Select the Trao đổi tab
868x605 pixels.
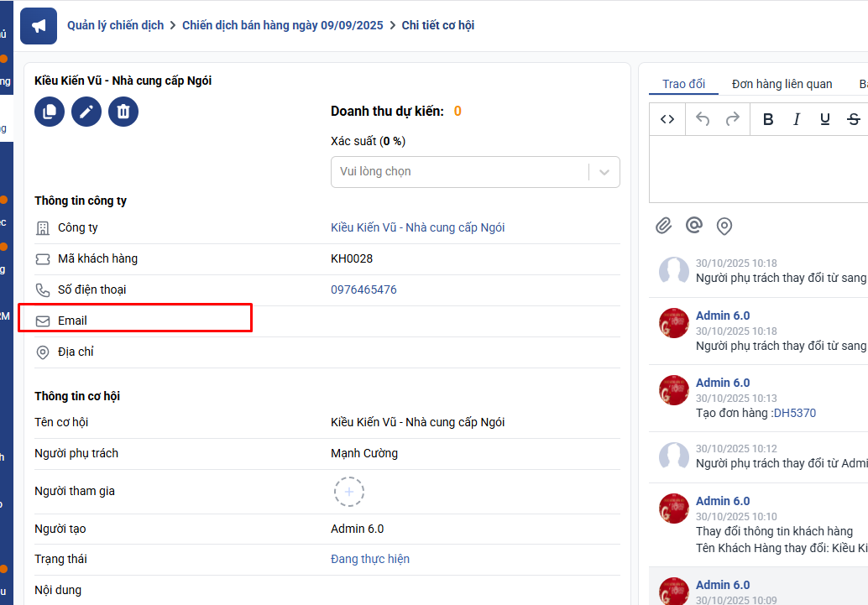tap(683, 84)
